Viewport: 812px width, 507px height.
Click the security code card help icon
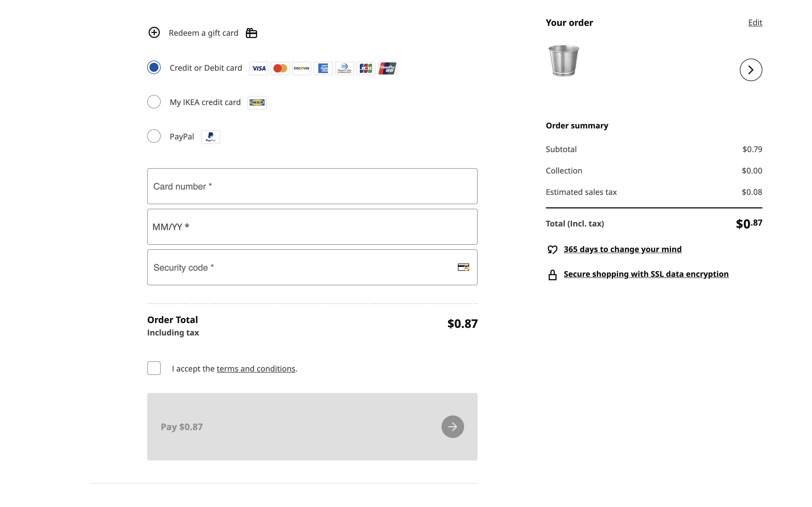coord(464,267)
